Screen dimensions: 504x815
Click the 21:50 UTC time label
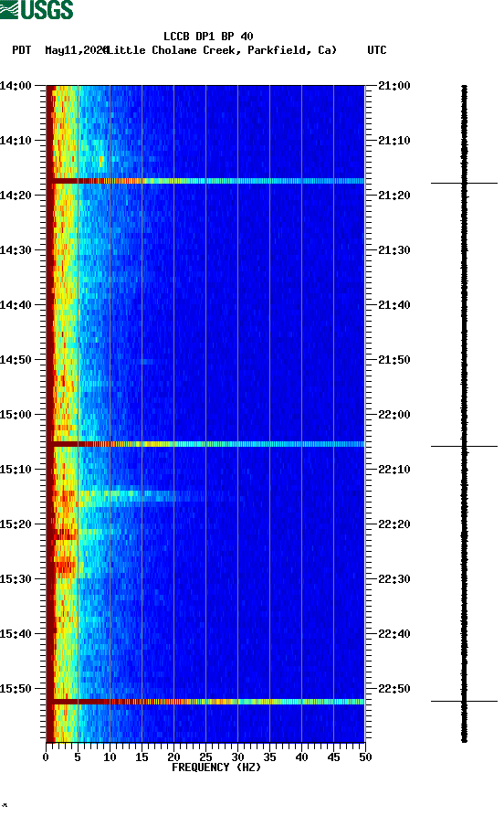coord(394,360)
